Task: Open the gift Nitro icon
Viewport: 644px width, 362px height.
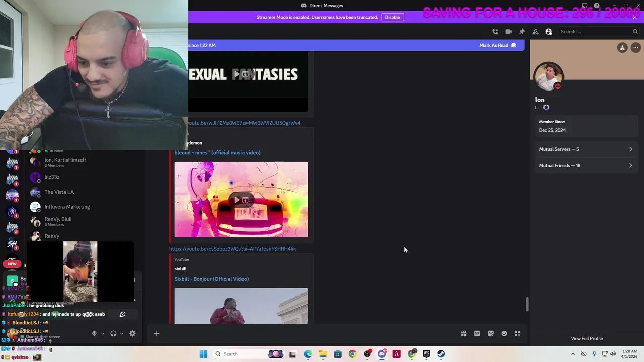Action: (464, 333)
